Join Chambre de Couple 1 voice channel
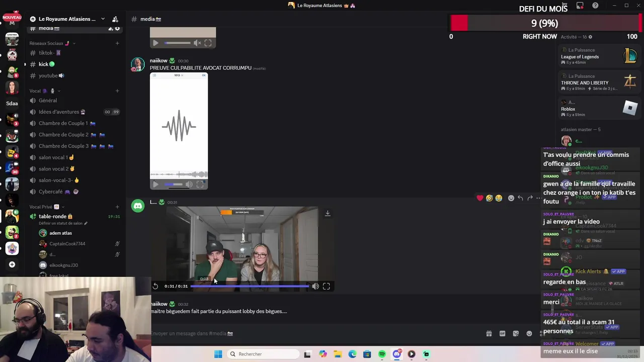Screen dimensions: 644x362 [x=74, y=123]
